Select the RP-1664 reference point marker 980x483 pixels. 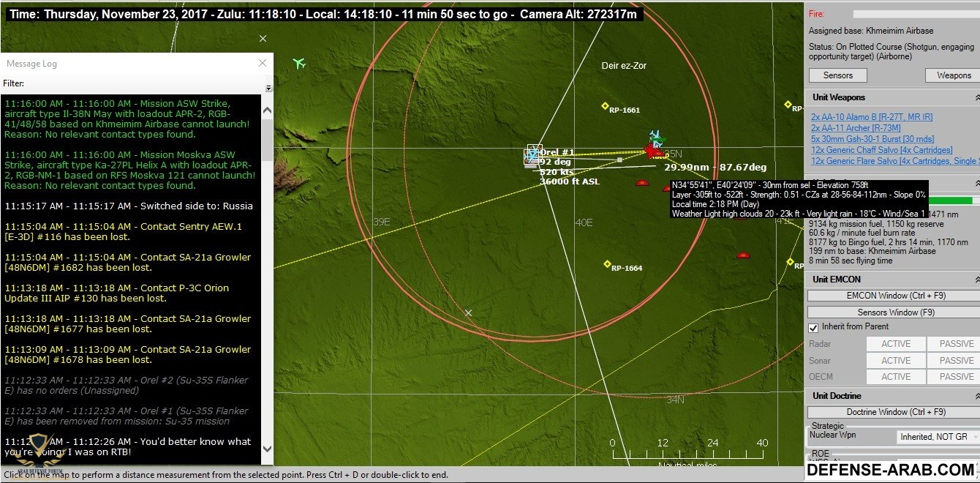click(x=607, y=264)
